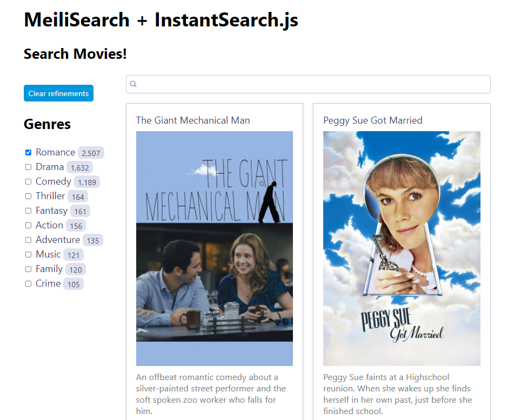Open The Giant Mechanical Man poster image

tap(215, 248)
